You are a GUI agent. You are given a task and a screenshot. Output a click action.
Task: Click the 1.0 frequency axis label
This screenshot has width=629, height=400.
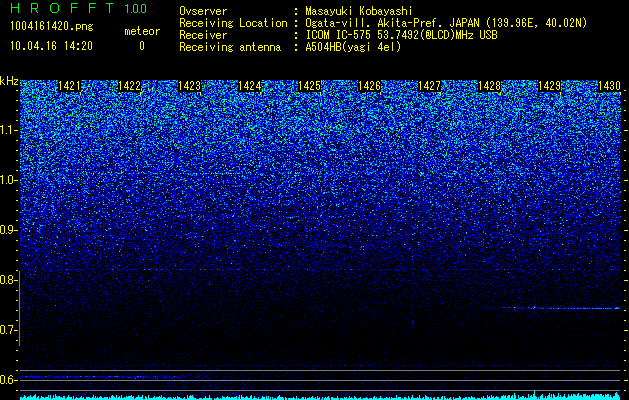click(x=8, y=180)
